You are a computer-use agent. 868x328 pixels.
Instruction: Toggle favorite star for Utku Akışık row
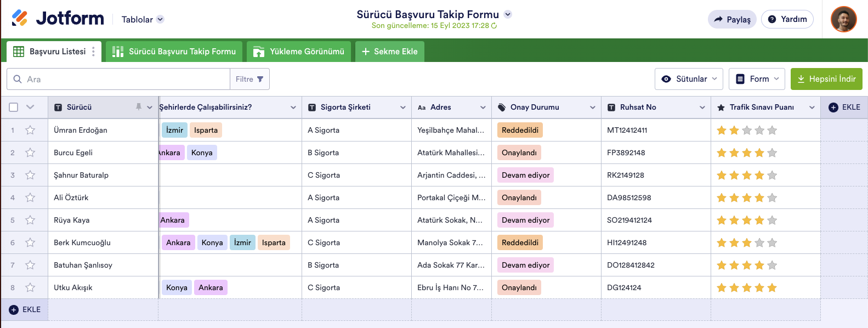click(30, 287)
